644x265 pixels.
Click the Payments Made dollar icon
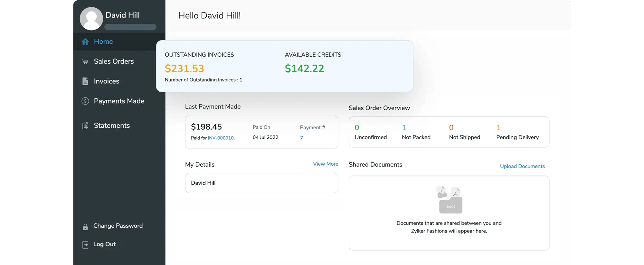(x=85, y=101)
